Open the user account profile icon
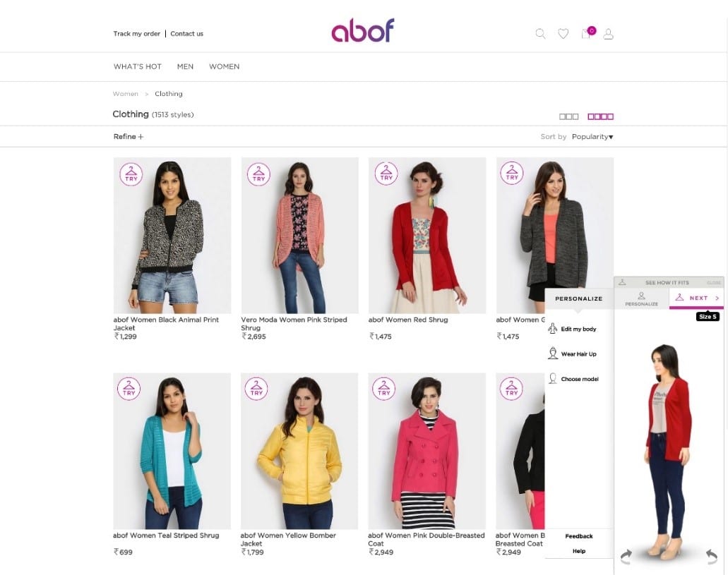Screen dimensions: 728x575 [608, 34]
